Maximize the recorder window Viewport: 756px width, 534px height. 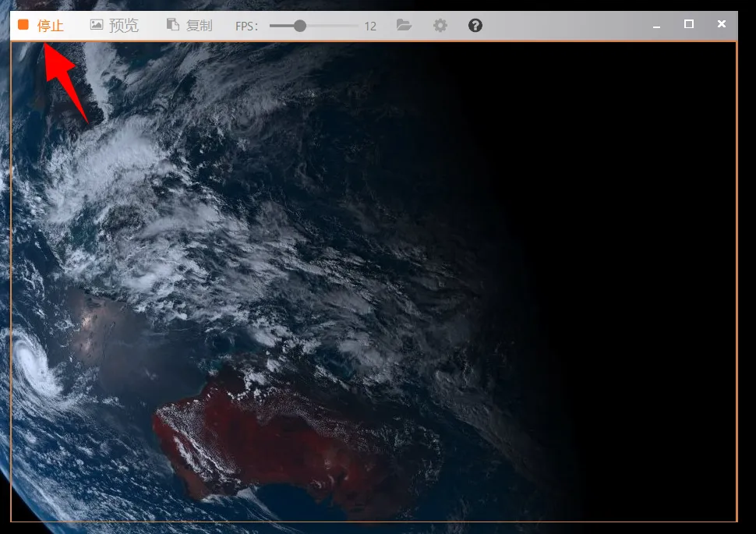688,24
